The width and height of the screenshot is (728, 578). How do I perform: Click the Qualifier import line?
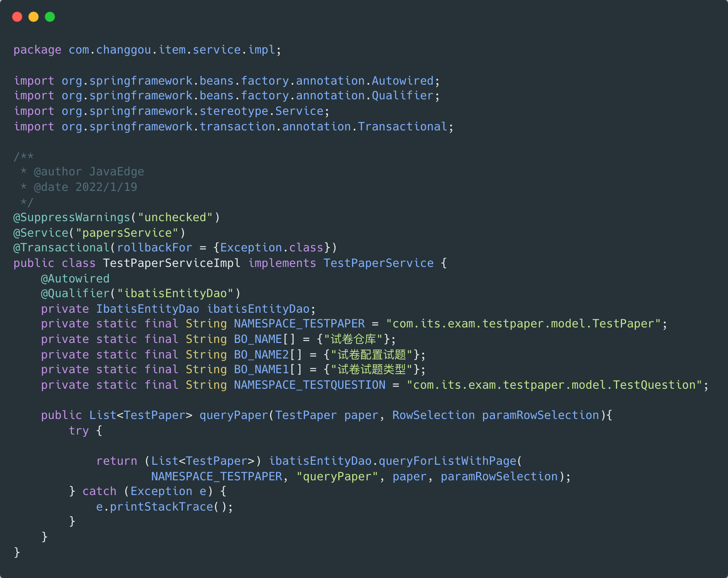click(x=227, y=96)
